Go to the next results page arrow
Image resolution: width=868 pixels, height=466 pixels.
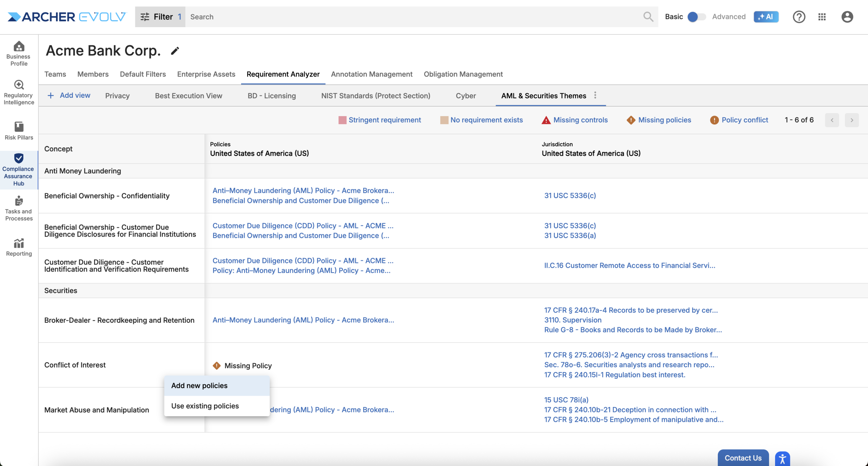851,120
